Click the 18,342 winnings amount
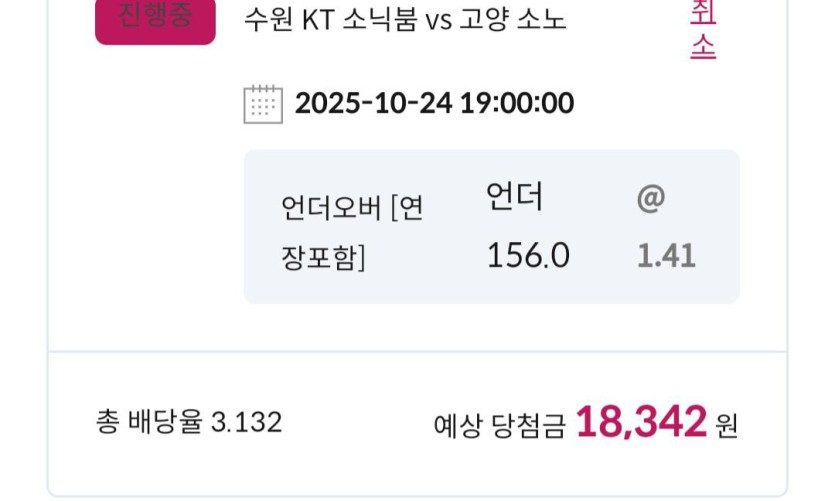The image size is (835, 501). click(641, 422)
